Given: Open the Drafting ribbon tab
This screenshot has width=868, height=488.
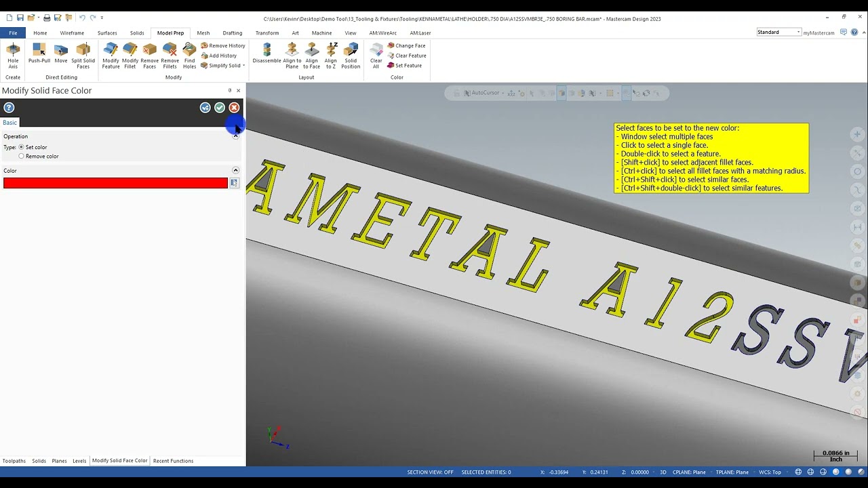Looking at the screenshot, I should 233,33.
